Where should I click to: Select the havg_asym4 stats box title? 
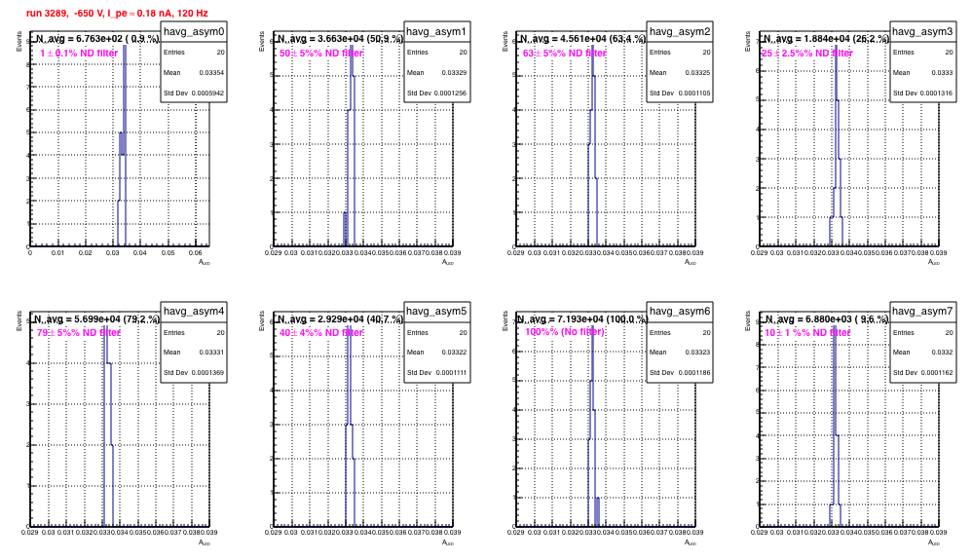pyautogui.click(x=194, y=312)
